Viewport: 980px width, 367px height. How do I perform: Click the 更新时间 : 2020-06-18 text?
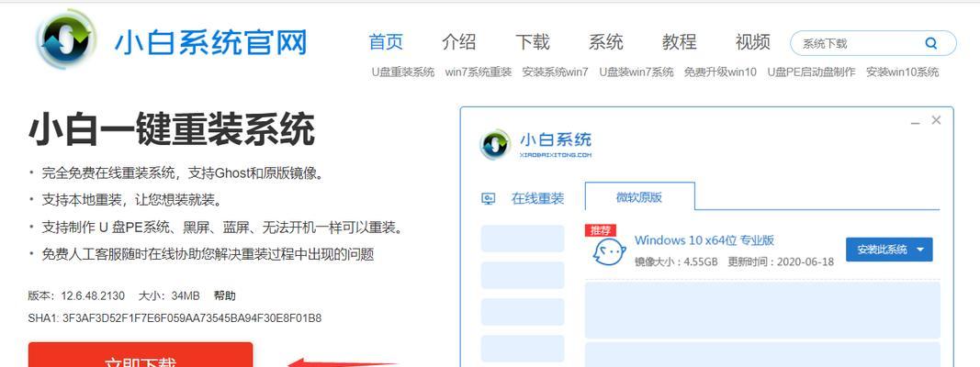tap(781, 262)
